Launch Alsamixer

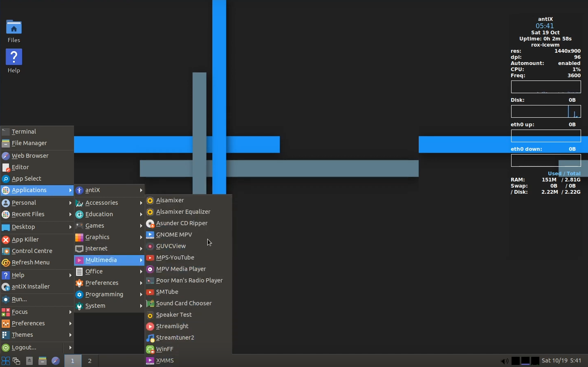tap(189, 200)
